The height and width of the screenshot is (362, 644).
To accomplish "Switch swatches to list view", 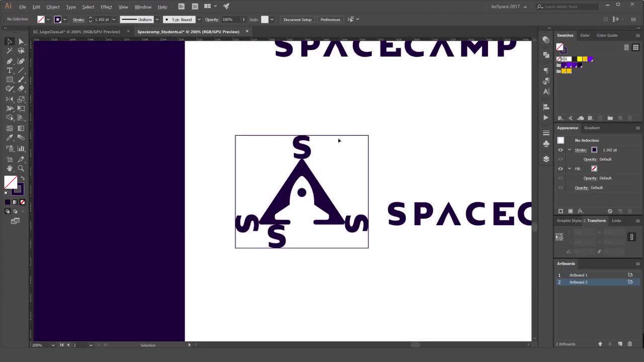I will coord(626,47).
